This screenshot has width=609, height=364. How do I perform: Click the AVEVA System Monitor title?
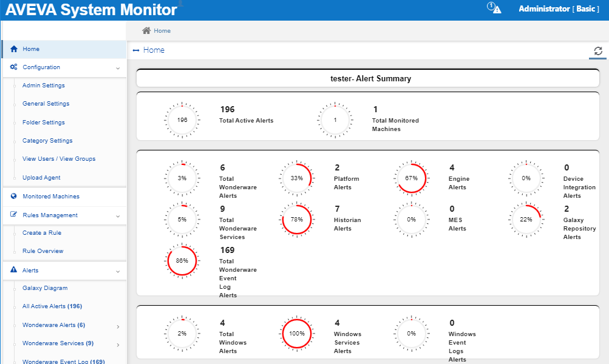point(91,10)
